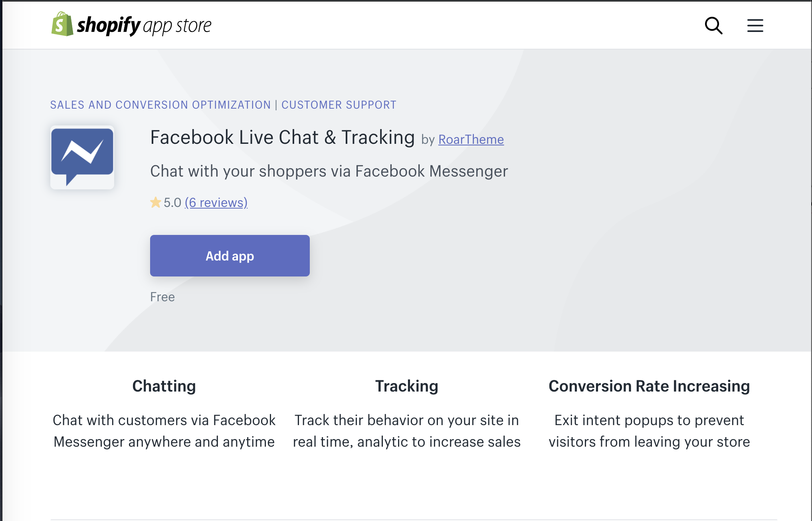This screenshot has width=812, height=521.
Task: Visit the RoarTheme developer link
Action: [471, 139]
